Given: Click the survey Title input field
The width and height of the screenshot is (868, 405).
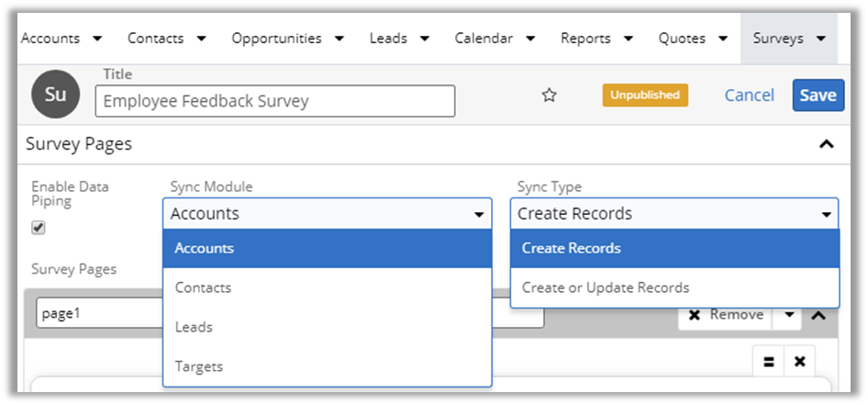Looking at the screenshot, I should tap(274, 101).
